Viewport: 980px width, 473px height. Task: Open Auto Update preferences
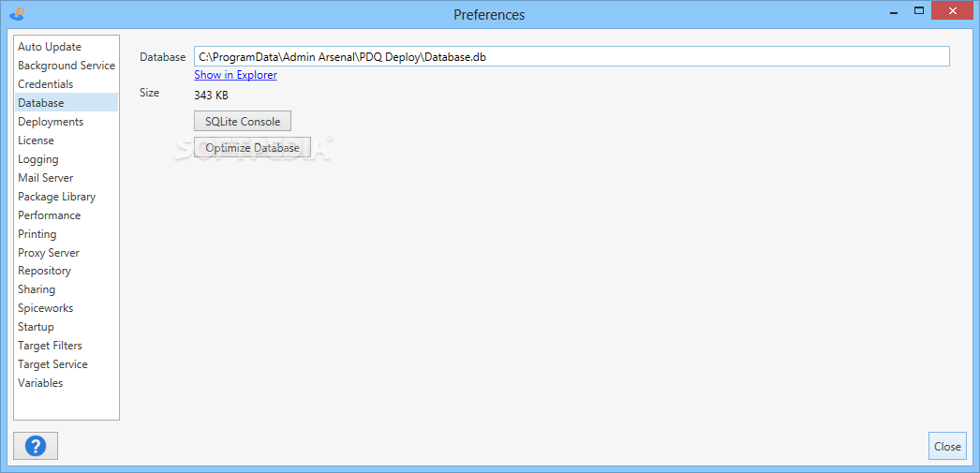coord(67,47)
